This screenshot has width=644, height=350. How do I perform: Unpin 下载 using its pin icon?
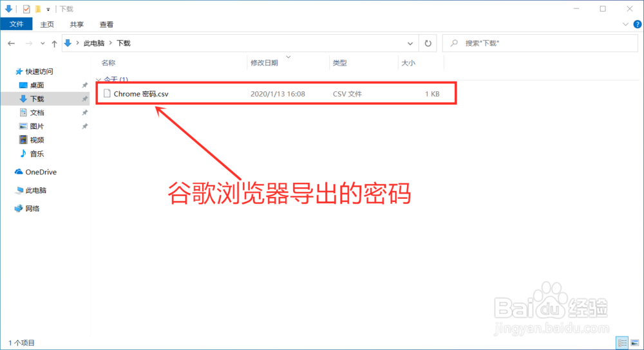tap(84, 99)
